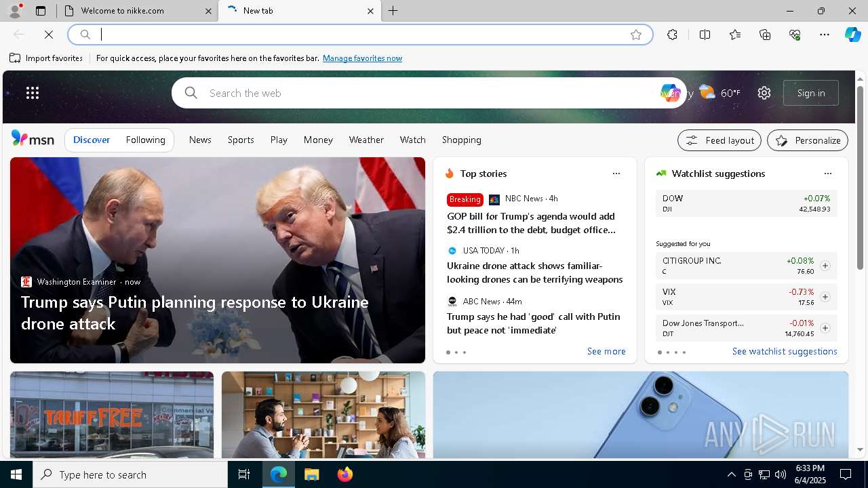This screenshot has height=488, width=868.
Task: Click the Personalize button
Action: click(x=808, y=140)
